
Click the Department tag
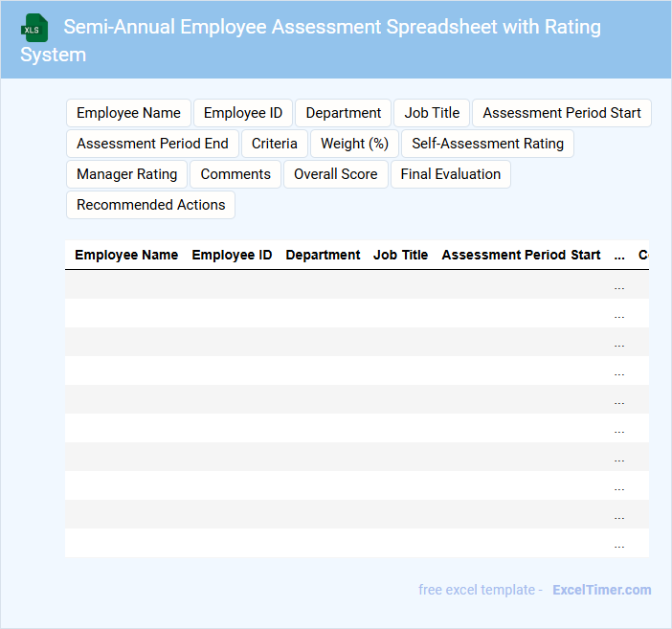point(343,113)
